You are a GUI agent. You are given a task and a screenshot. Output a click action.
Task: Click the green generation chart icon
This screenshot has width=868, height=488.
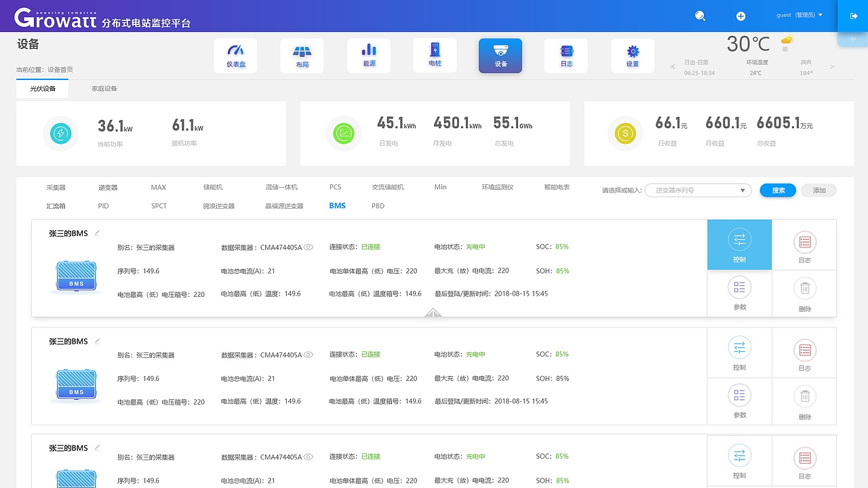(x=344, y=134)
